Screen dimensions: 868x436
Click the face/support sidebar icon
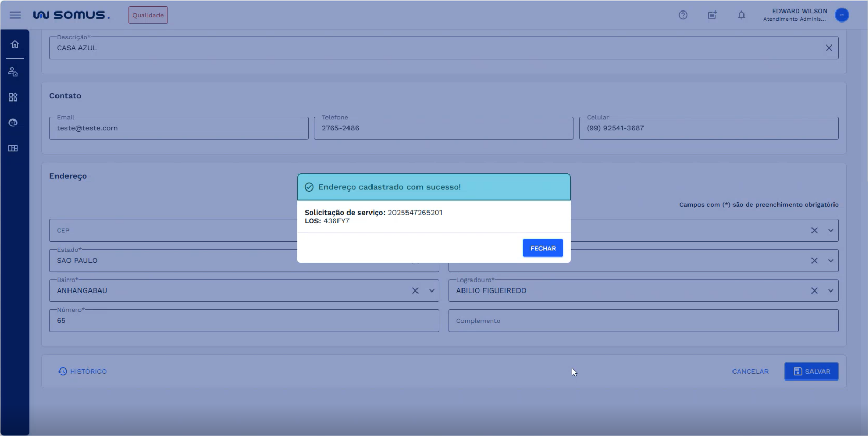(x=13, y=122)
